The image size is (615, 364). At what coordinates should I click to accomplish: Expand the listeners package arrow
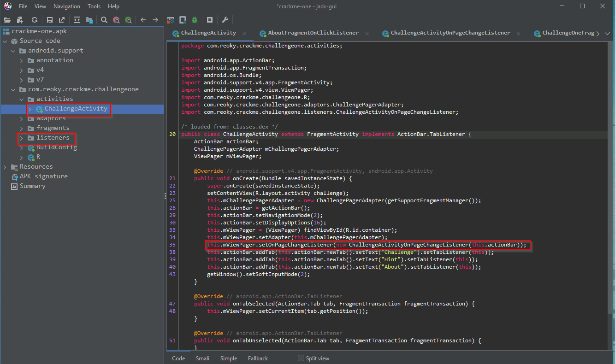pos(22,138)
